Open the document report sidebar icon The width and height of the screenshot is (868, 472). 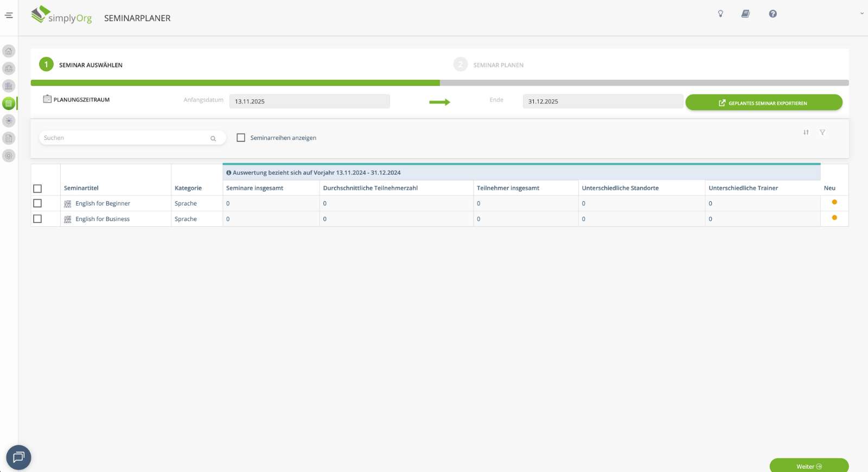point(9,138)
